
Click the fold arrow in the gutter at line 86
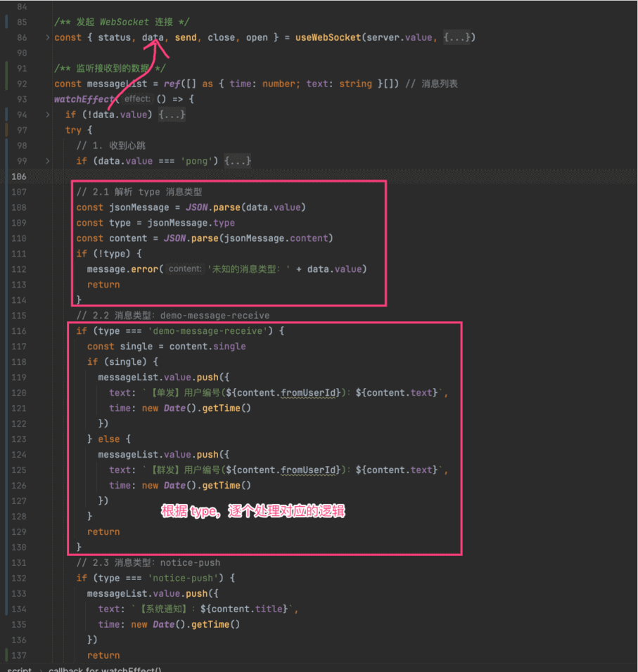48,37
